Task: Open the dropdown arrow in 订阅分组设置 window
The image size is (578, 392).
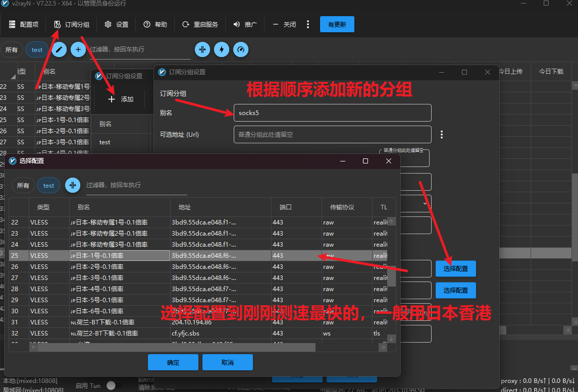Action: (x=425, y=203)
